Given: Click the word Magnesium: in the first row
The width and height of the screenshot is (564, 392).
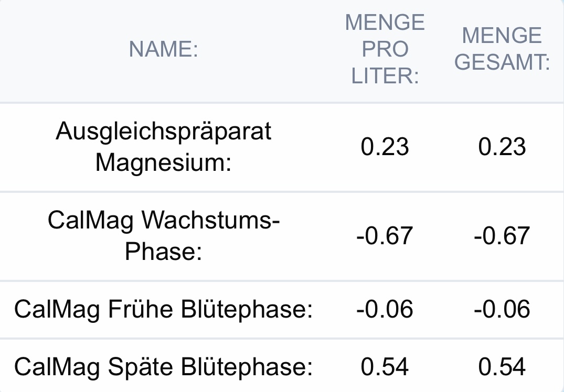Looking at the screenshot, I should [x=163, y=163].
